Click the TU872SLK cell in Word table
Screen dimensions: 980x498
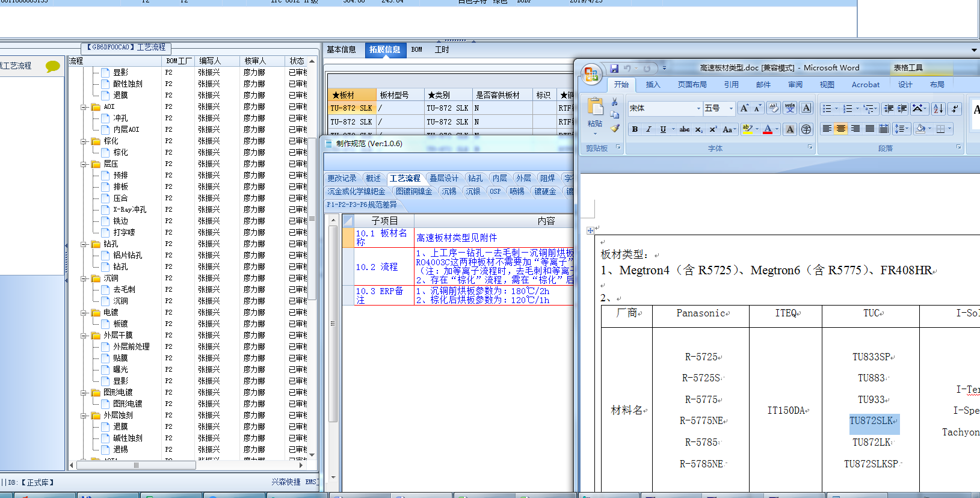871,421
